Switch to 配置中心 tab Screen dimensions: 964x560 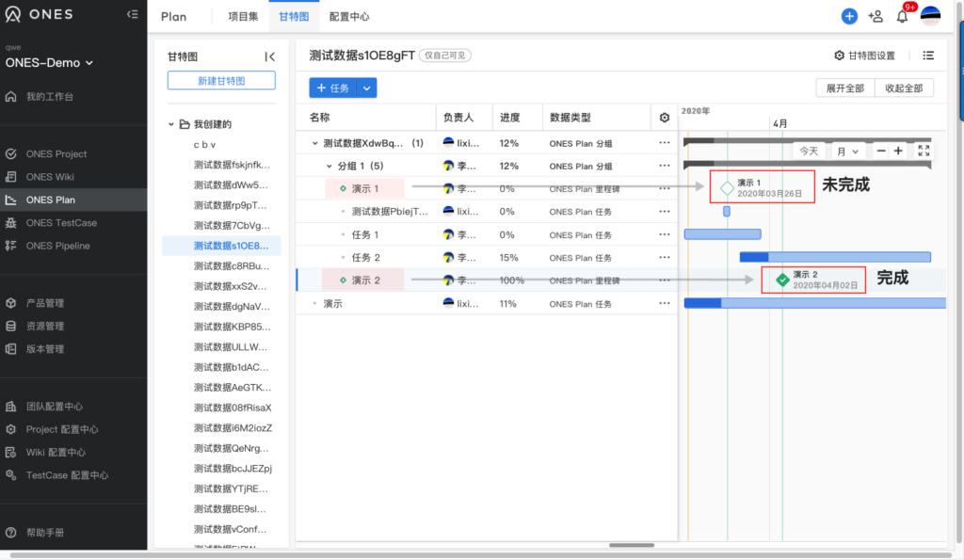(x=349, y=17)
